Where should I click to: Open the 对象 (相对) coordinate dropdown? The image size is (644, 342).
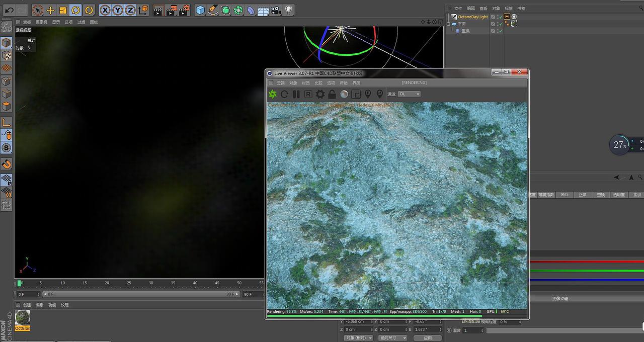359,338
